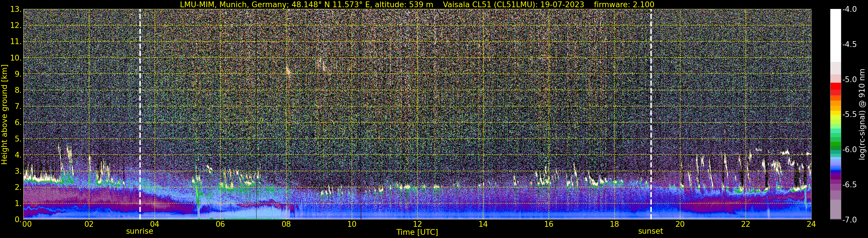Click the height axis tick "7."

18,107
